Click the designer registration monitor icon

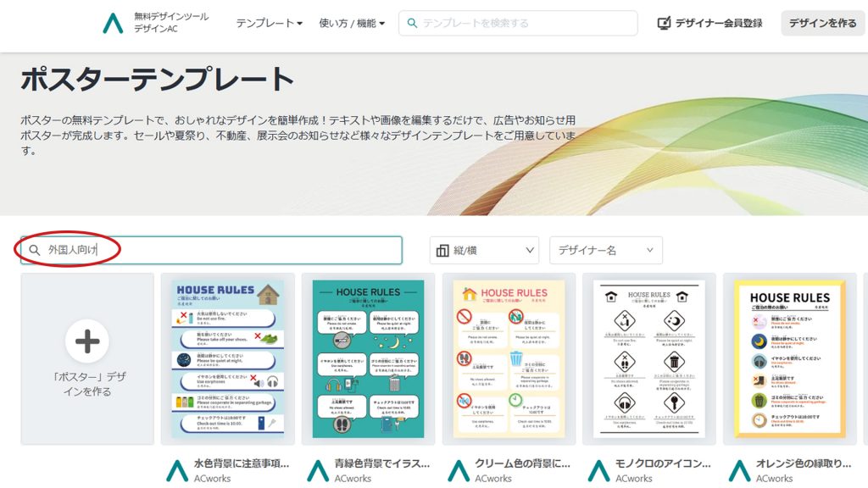point(665,23)
